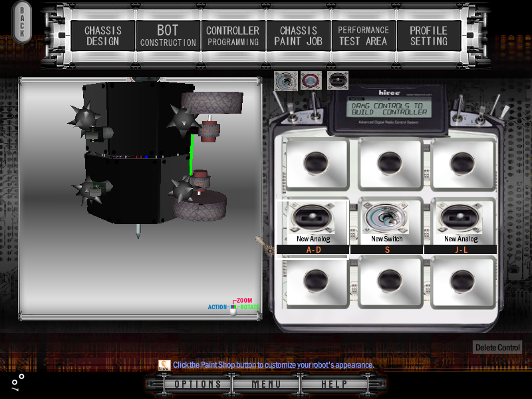Go to the Performance Test Area tab
This screenshot has width=532, height=399.
click(x=363, y=36)
